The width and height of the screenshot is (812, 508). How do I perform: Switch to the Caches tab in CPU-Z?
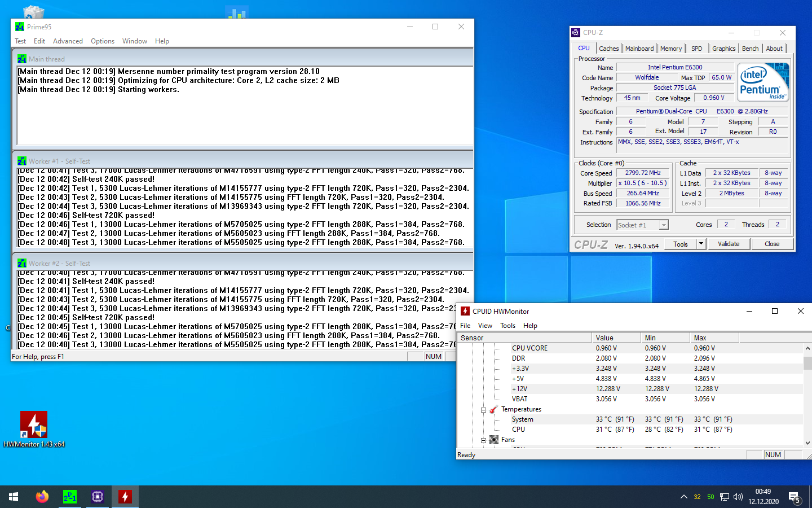(x=608, y=49)
